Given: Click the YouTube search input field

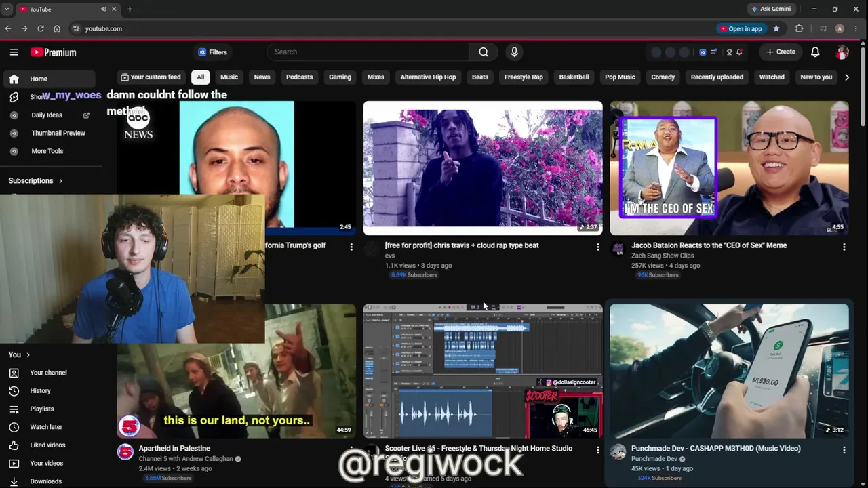Looking at the screenshot, I should (x=368, y=52).
